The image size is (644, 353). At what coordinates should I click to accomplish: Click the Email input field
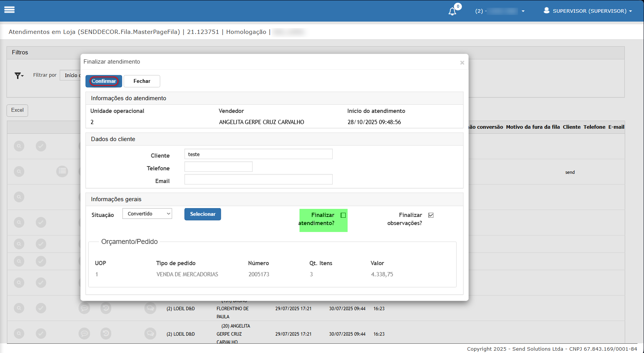click(x=258, y=180)
